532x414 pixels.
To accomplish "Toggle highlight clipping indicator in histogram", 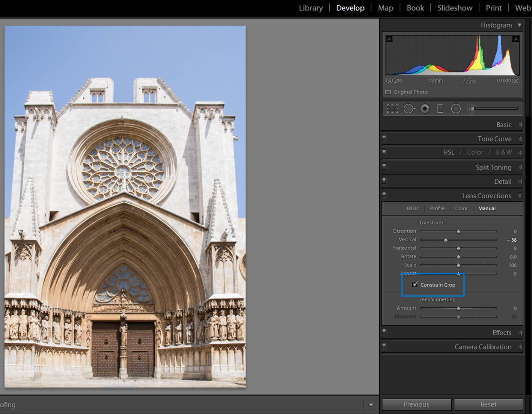I will coord(516,38).
